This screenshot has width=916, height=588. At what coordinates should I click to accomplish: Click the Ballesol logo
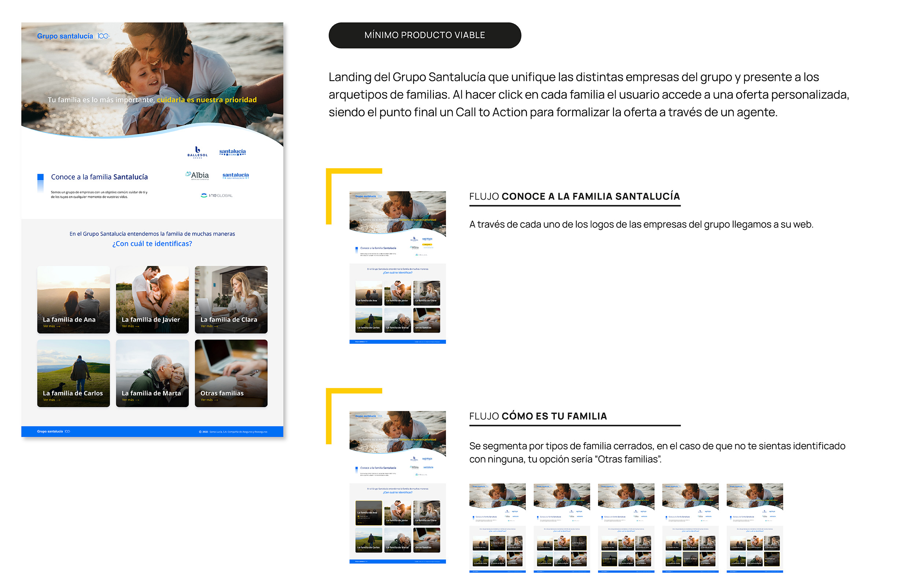coord(197,152)
